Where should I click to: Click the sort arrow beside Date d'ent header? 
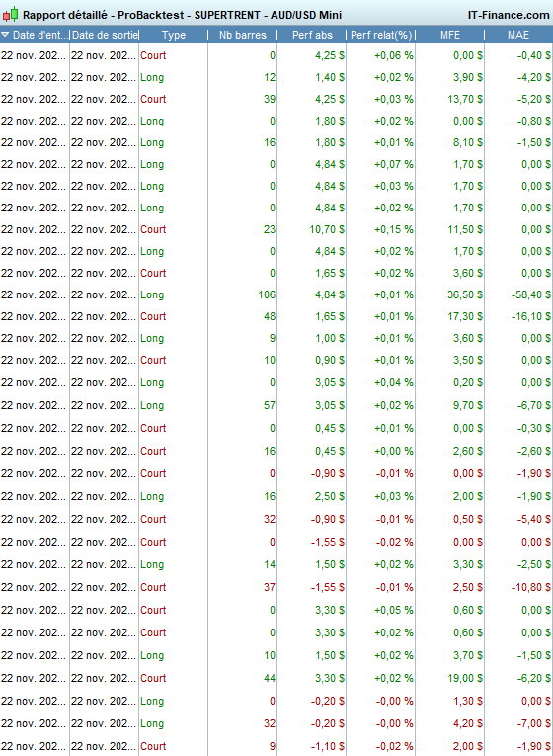[x=5, y=35]
